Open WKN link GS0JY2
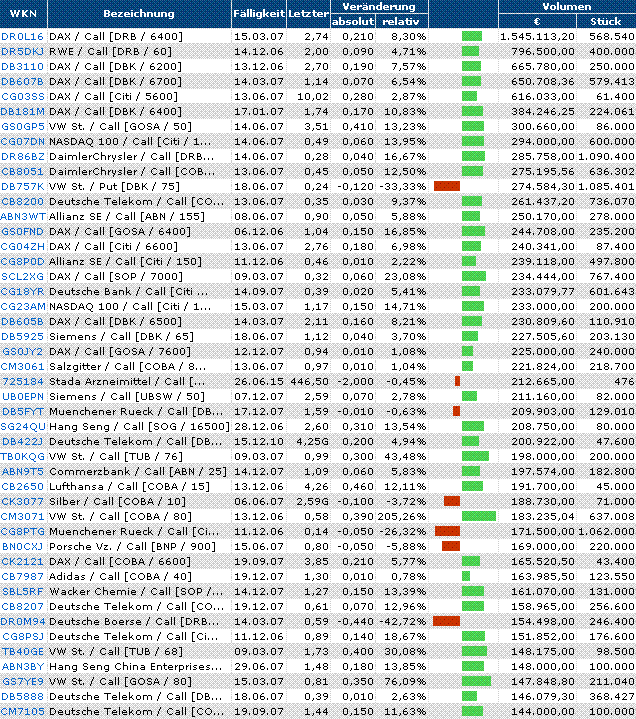The image size is (636, 719). [22, 352]
